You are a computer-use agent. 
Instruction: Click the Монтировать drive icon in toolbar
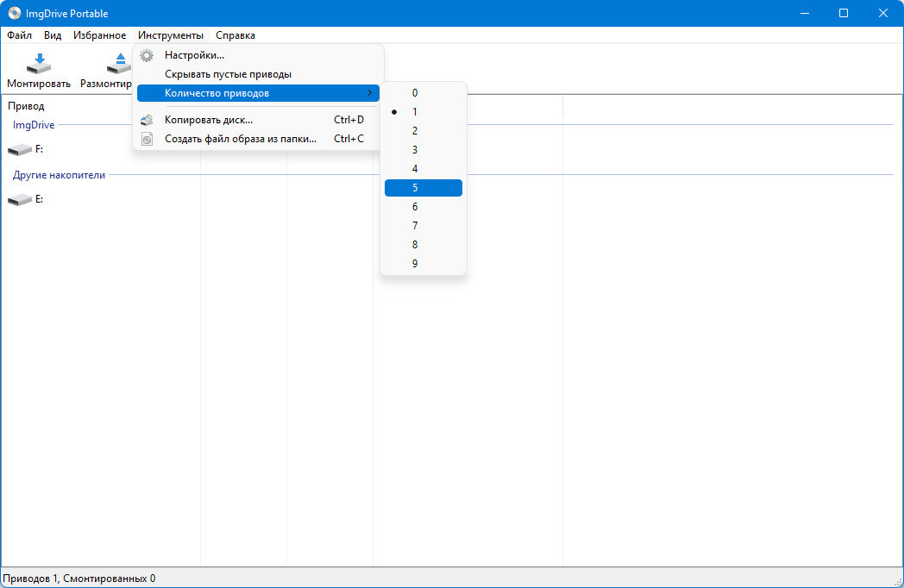coord(39,64)
